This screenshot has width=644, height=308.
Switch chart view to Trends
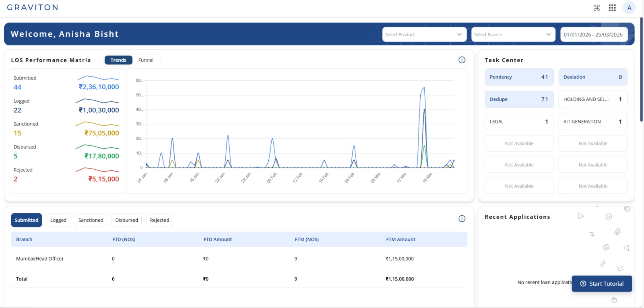pos(118,60)
